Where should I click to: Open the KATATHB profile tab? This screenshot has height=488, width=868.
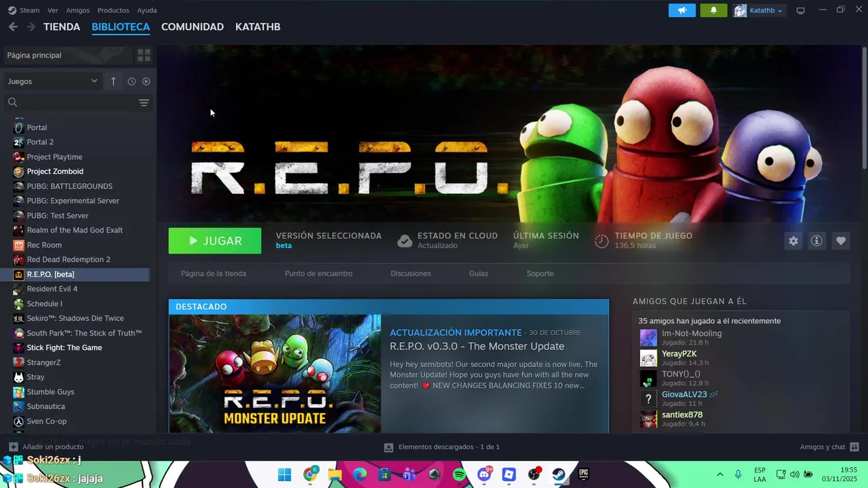click(258, 26)
